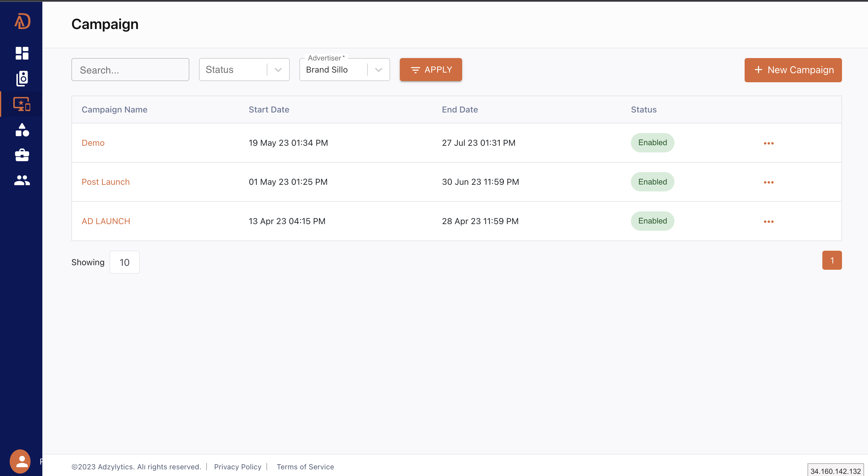Open three-dot menu for AD LAUNCH campaign
This screenshot has height=476, width=868.
coord(768,222)
